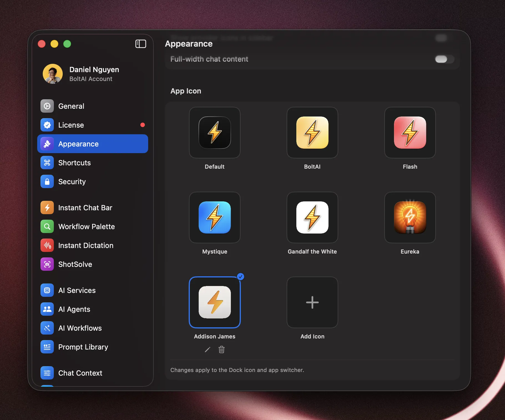The width and height of the screenshot is (505, 420).
Task: Open Shortcuts settings
Action: [74, 163]
